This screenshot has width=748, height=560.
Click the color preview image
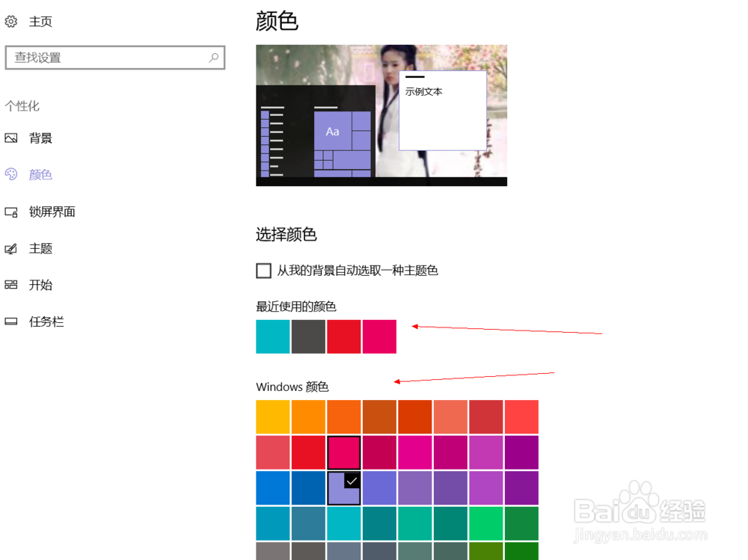click(x=381, y=115)
